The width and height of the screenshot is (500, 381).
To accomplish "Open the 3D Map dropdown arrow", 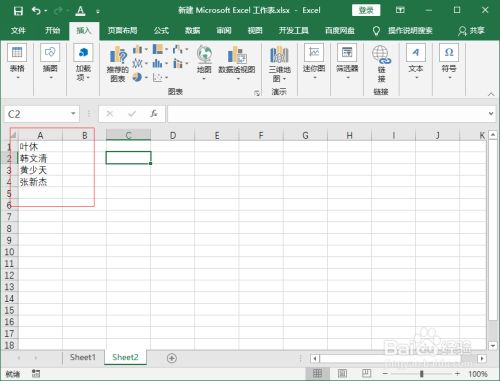I will 284,79.
